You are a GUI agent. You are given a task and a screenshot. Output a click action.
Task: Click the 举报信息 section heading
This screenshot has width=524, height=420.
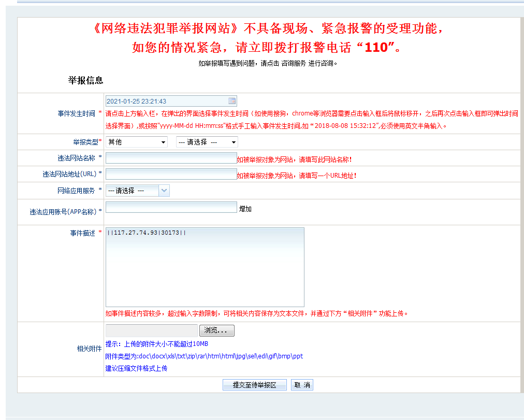[x=85, y=80]
